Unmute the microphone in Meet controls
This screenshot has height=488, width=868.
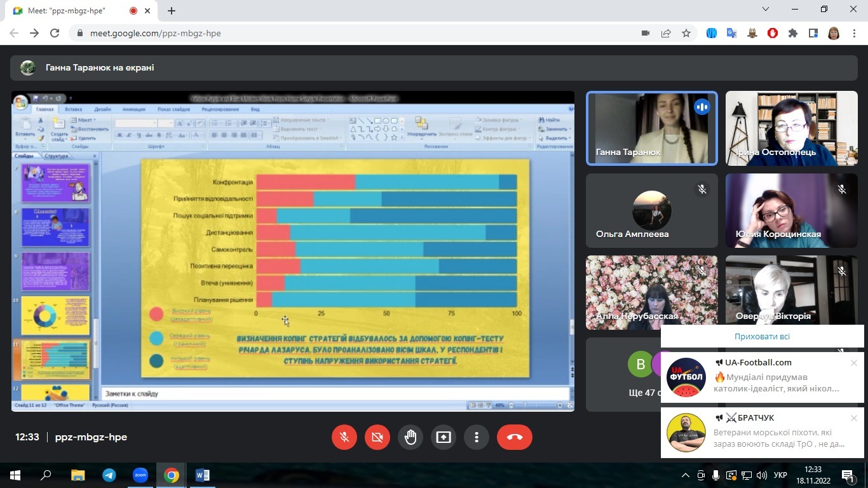click(344, 437)
